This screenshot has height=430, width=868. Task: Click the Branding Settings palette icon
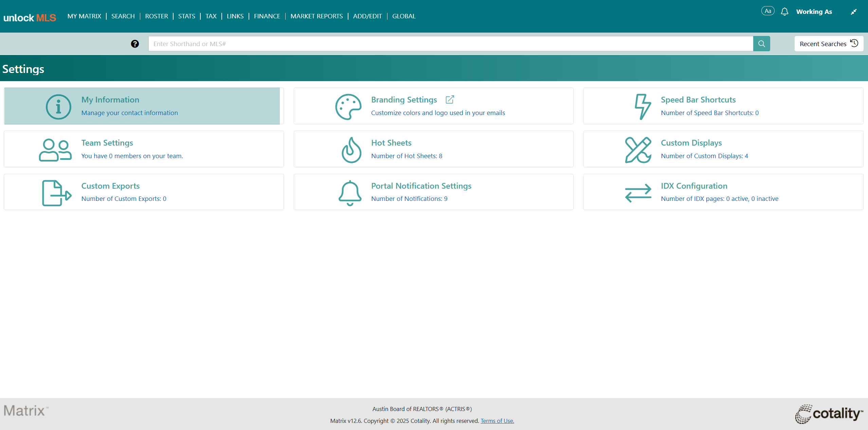point(348,107)
